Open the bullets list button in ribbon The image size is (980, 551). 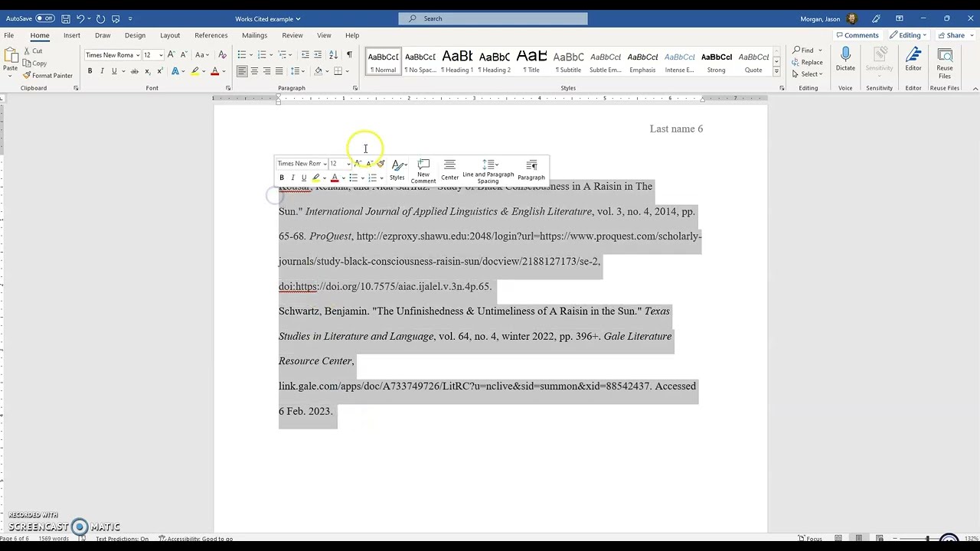(x=241, y=55)
